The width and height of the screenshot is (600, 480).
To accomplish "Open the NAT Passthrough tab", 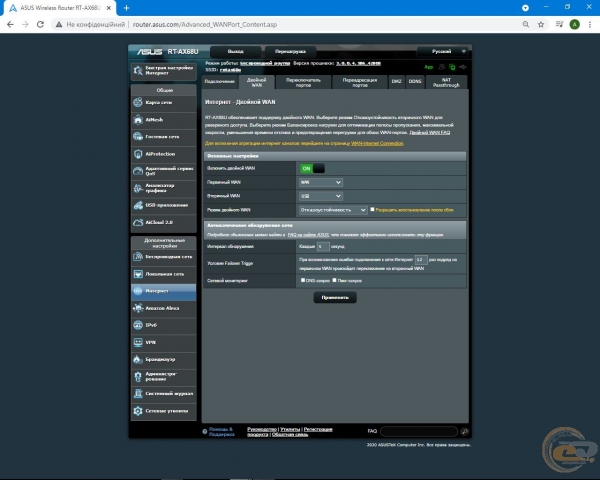I will [446, 82].
